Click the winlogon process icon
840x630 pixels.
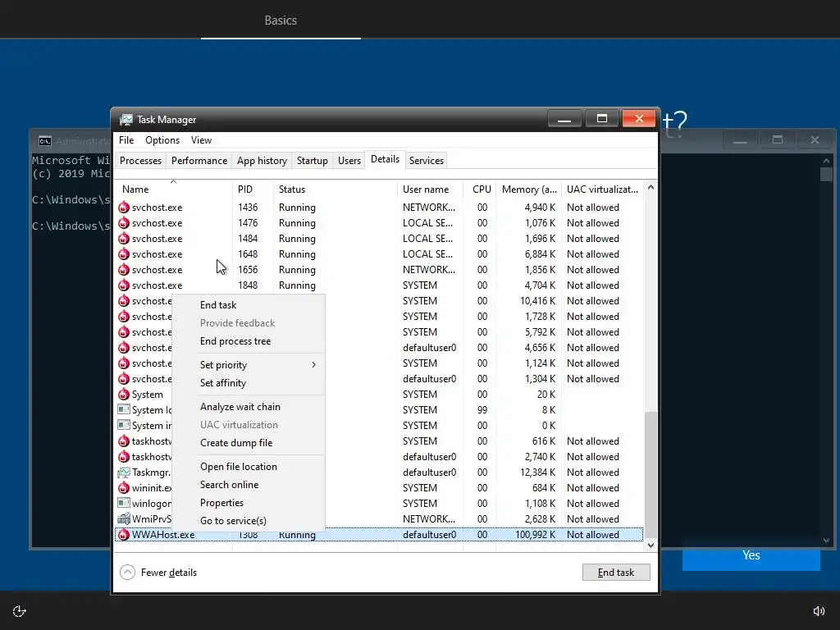[124, 504]
